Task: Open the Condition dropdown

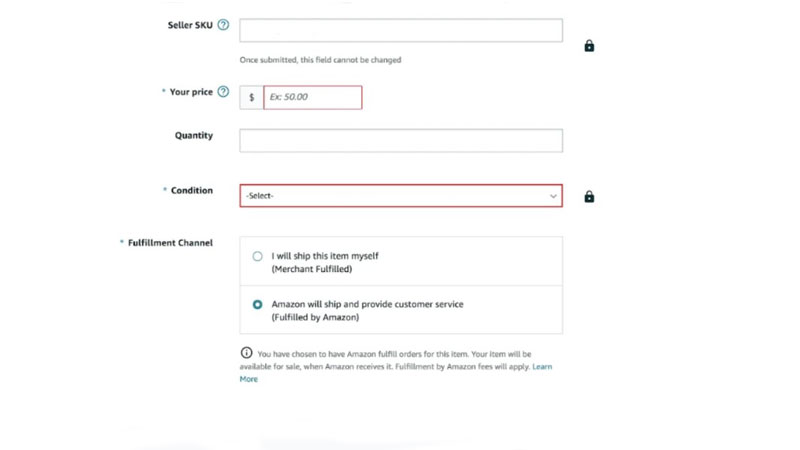Action: click(x=401, y=196)
